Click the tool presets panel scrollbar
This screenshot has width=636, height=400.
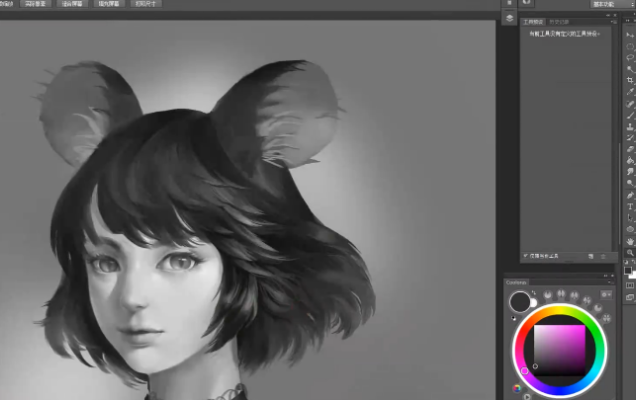coord(619,194)
